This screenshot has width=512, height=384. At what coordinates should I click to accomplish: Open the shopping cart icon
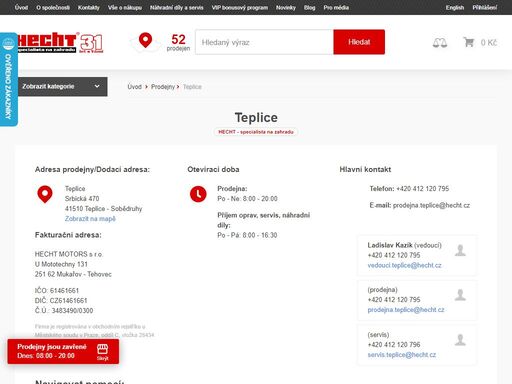click(x=468, y=42)
